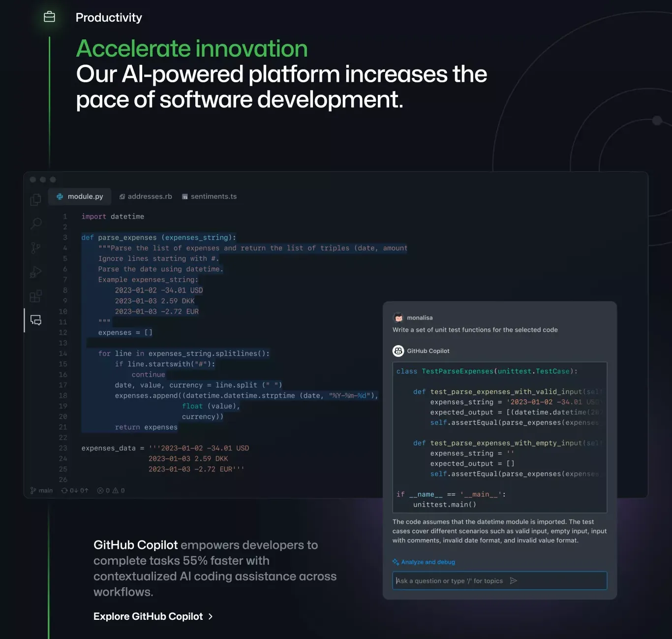This screenshot has height=639, width=672.
Task: Open the Run and Debug sidebar icon
Action: [36, 272]
